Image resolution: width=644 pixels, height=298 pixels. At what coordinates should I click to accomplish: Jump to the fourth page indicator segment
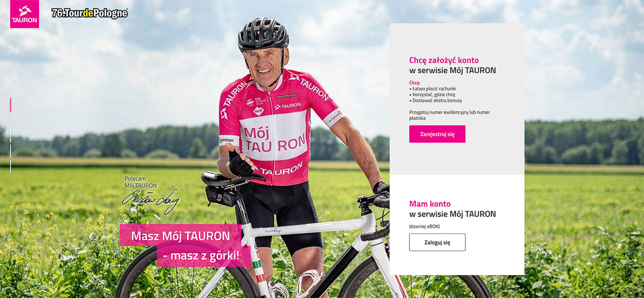pos(10,151)
